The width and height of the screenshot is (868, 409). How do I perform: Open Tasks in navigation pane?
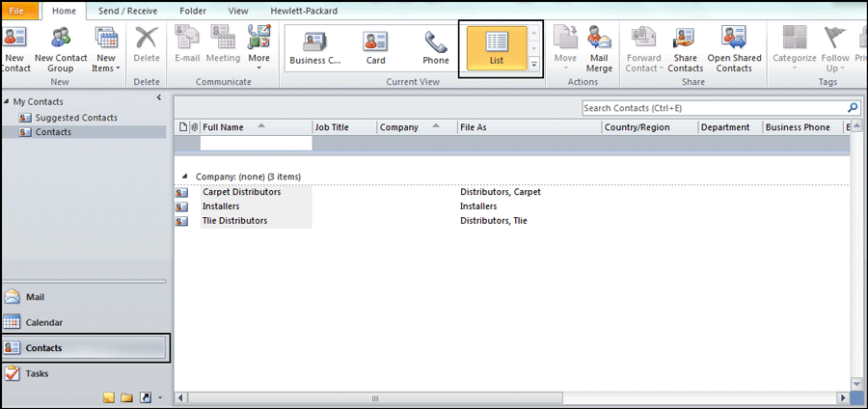coord(37,373)
